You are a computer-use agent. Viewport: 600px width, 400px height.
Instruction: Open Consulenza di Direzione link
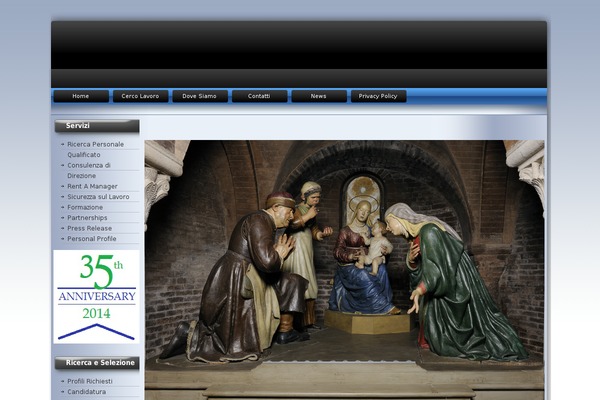[89, 165]
